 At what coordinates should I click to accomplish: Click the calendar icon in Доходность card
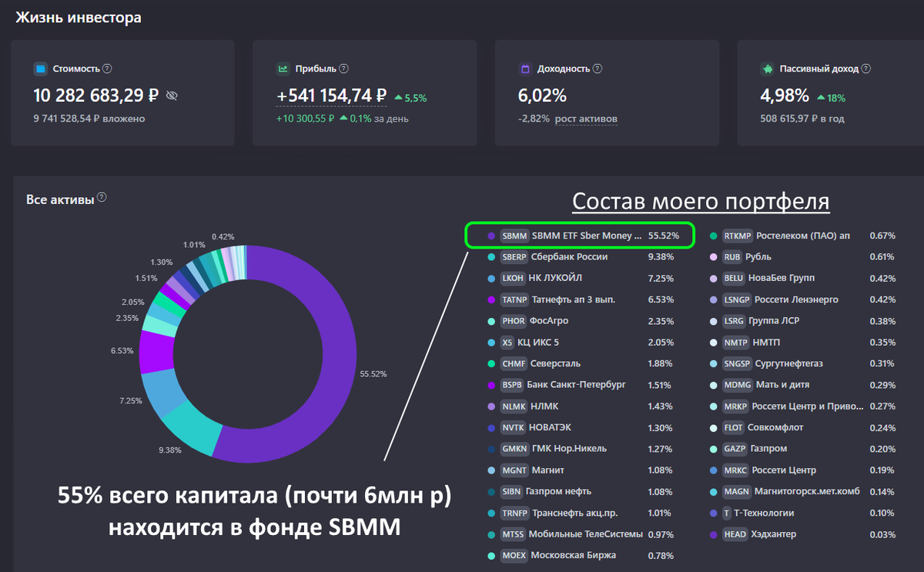pos(525,69)
